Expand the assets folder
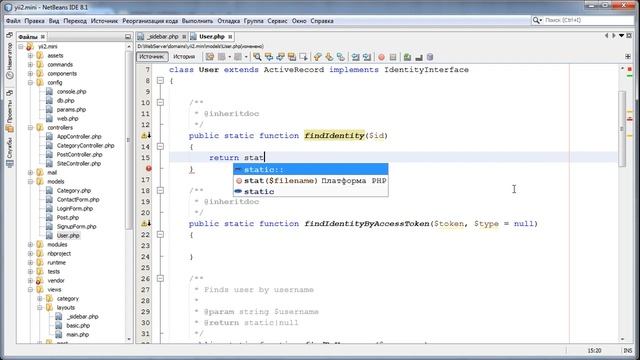 (x=31, y=56)
